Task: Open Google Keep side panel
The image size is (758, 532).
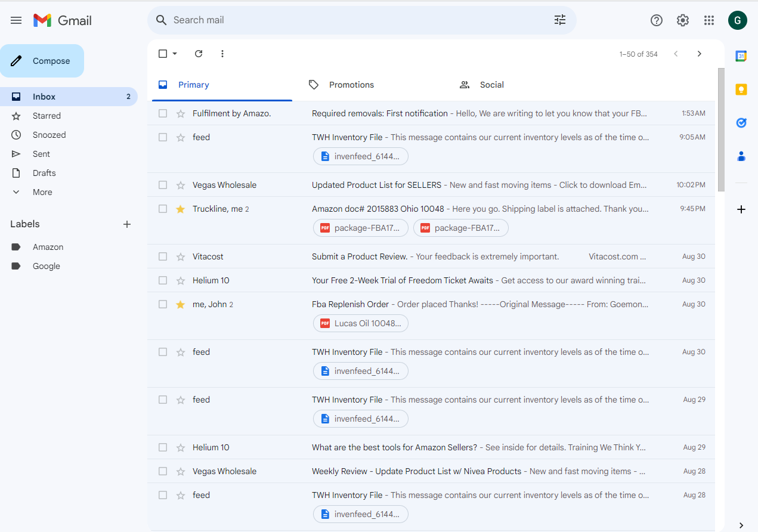Action: (741, 89)
